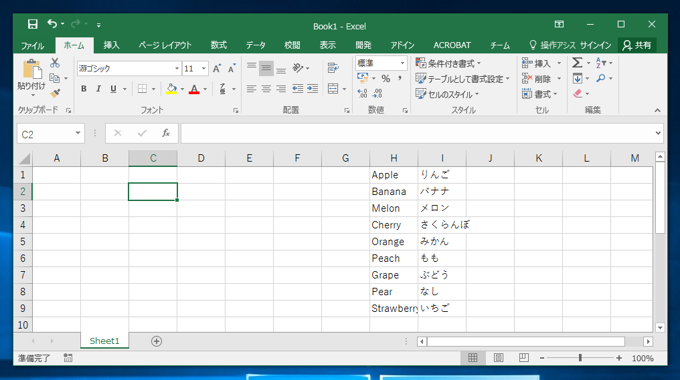Image resolution: width=680 pixels, height=380 pixels.
Task: Apply the red font color A
Action: [x=194, y=89]
